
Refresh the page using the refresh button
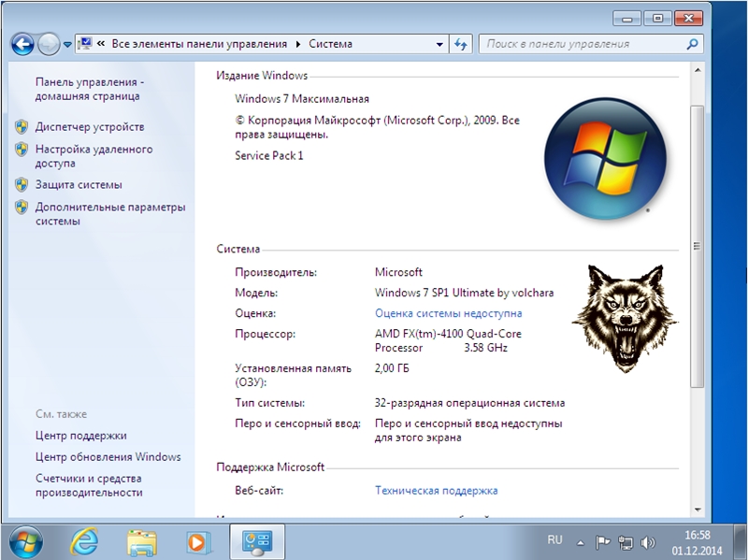(x=461, y=44)
